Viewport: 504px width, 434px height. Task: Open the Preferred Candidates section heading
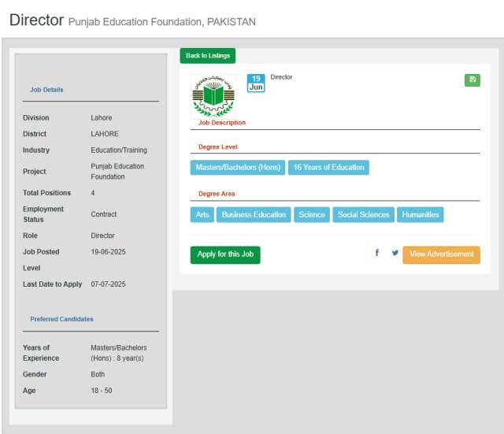tap(61, 319)
